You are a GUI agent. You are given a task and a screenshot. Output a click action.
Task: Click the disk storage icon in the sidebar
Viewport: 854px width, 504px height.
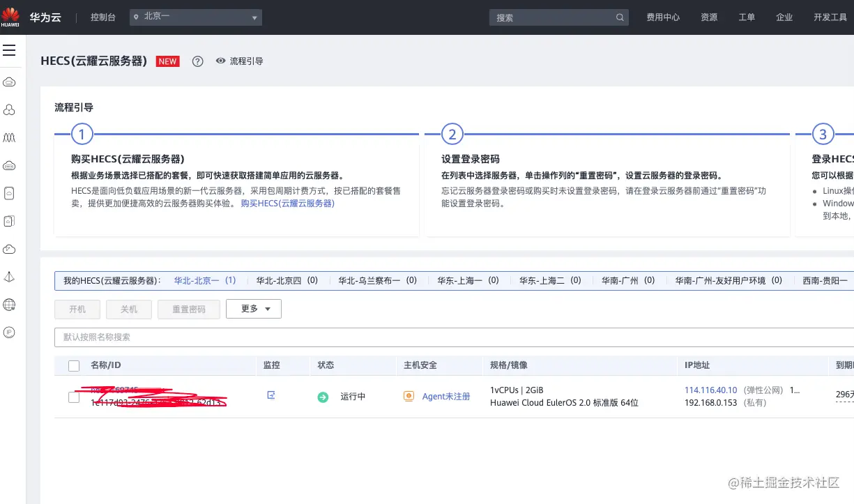[10, 193]
